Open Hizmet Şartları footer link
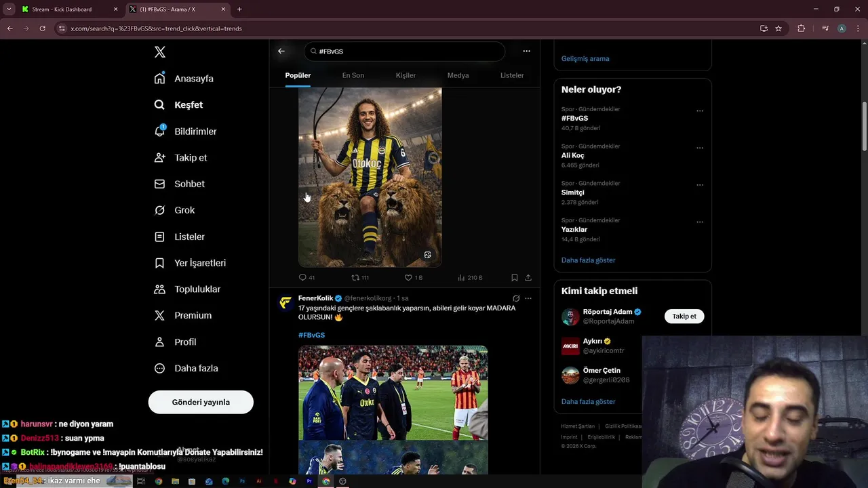The width and height of the screenshot is (868, 488). tap(578, 426)
